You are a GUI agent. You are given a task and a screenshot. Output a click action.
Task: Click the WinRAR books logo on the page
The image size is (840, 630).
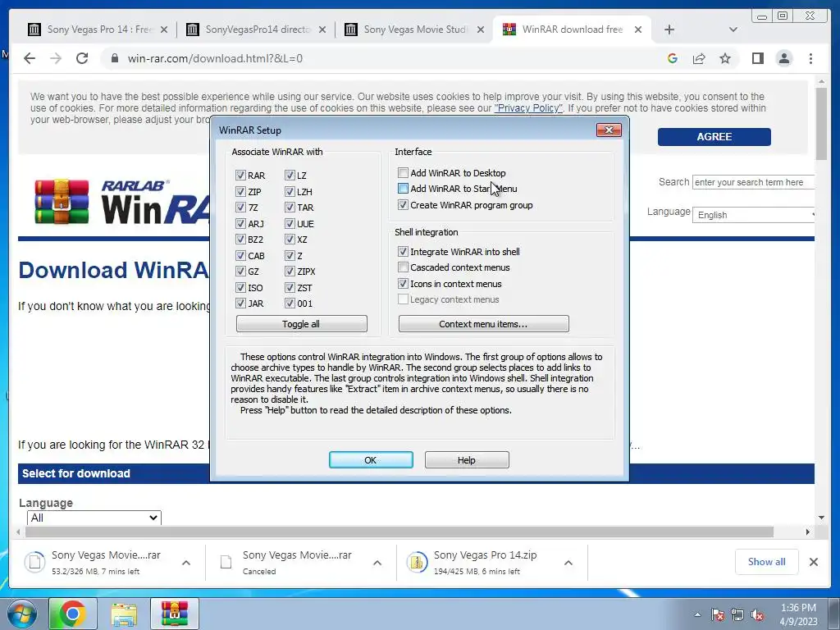(x=62, y=202)
